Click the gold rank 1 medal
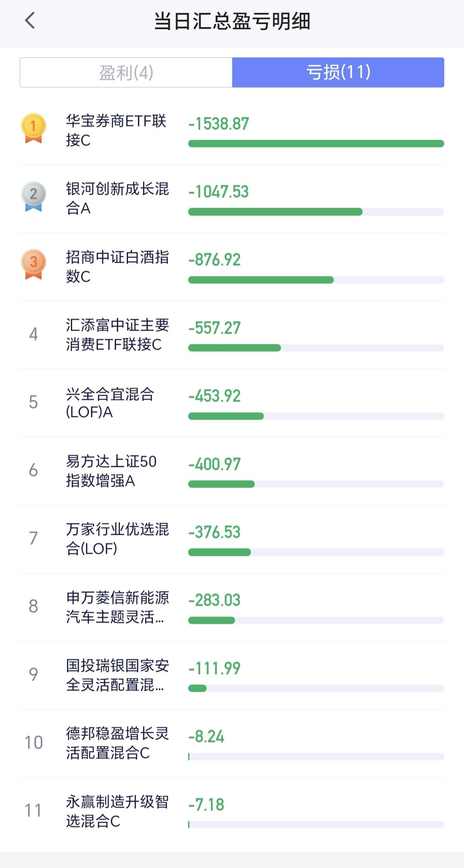The width and height of the screenshot is (464, 868). (x=34, y=128)
